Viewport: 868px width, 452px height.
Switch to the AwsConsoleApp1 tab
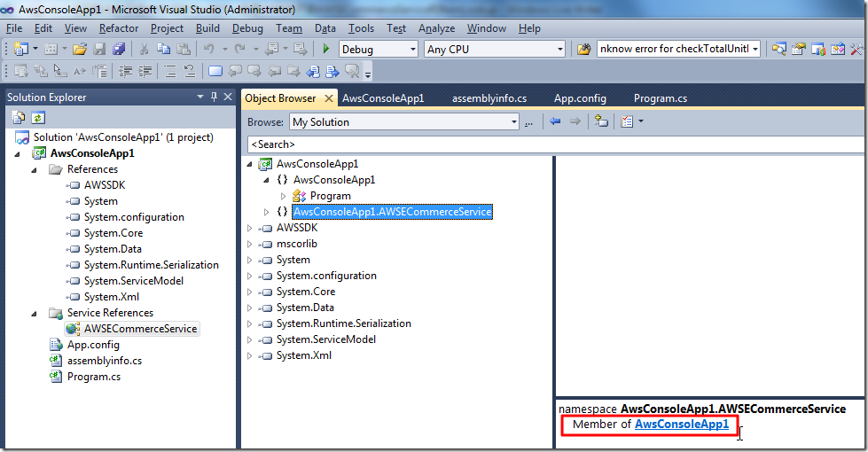[383, 98]
